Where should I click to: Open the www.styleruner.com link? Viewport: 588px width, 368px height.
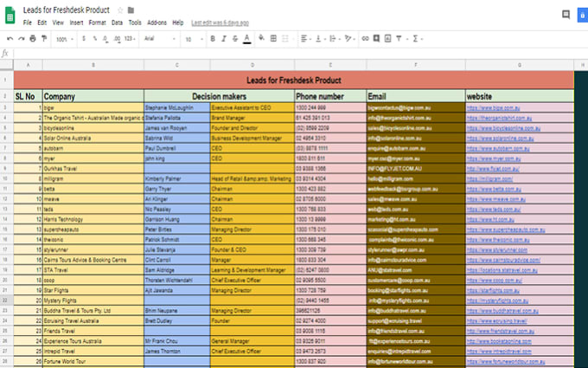497,249
